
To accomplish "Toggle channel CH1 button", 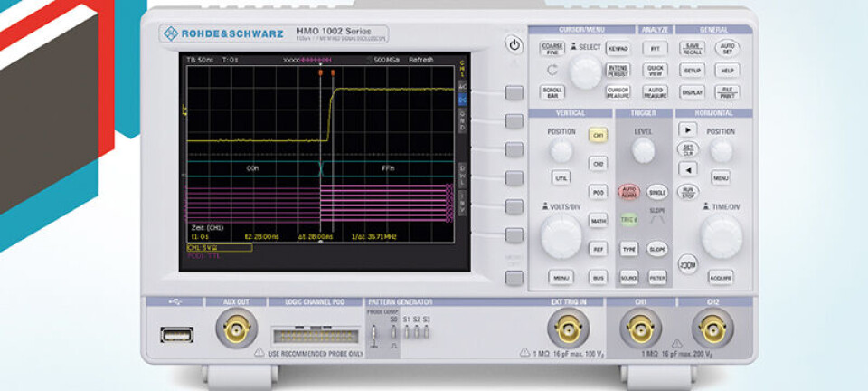I will [x=598, y=135].
